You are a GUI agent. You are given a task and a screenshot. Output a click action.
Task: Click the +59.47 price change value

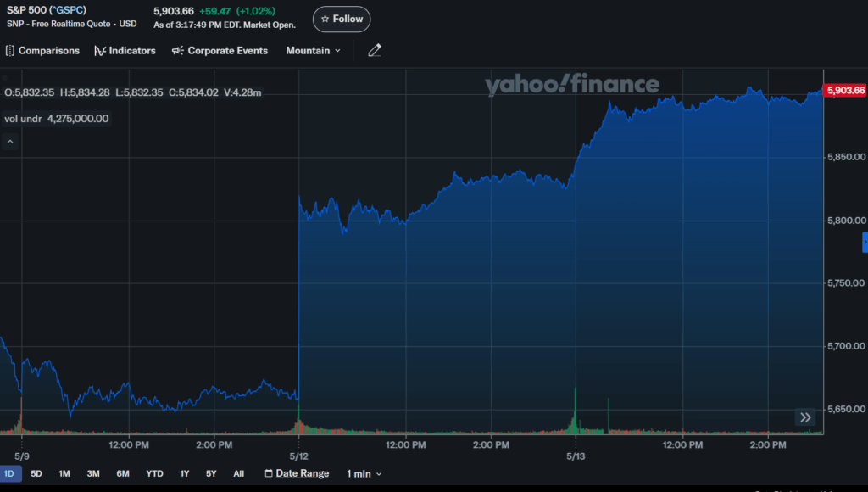(x=214, y=11)
